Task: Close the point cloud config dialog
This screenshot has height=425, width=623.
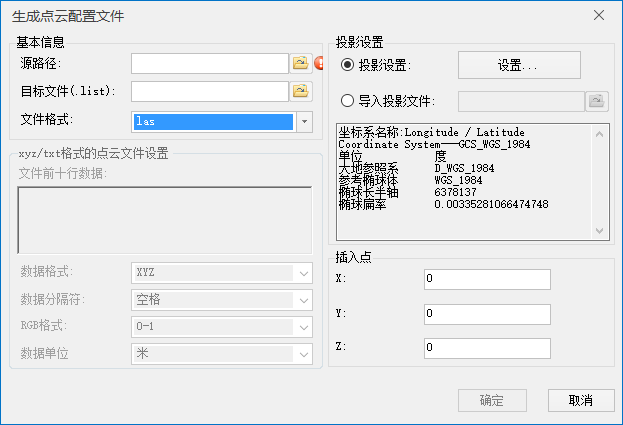Action: pyautogui.click(x=598, y=16)
